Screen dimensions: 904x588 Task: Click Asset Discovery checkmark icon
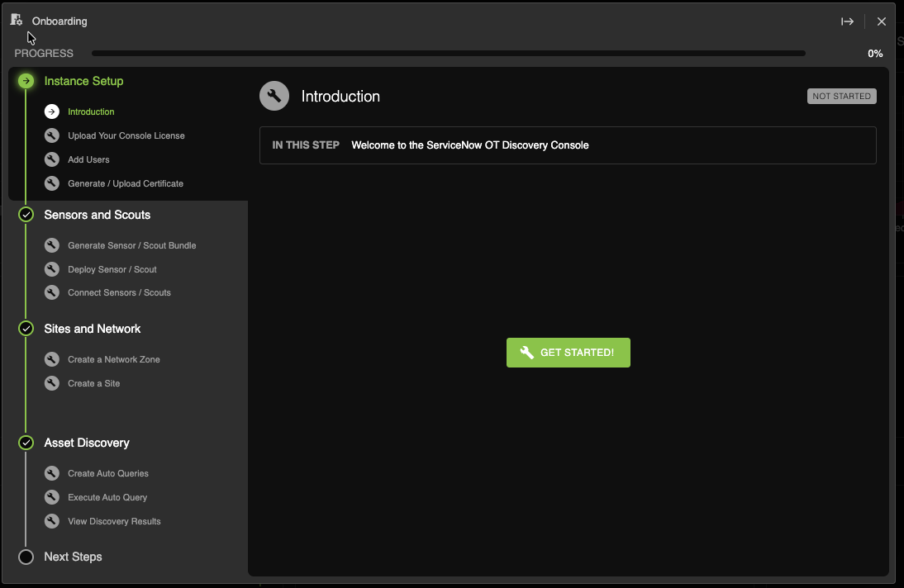coord(26,443)
